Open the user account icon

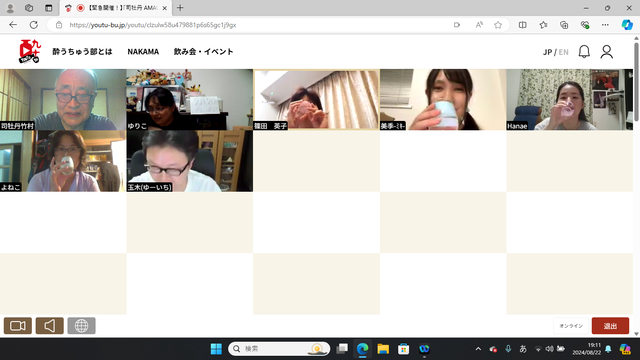(607, 52)
